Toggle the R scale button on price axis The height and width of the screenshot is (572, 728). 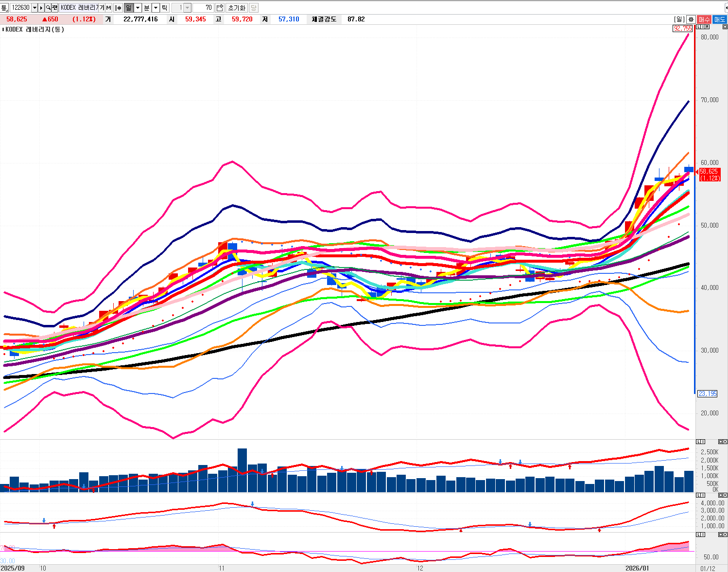(707, 27)
